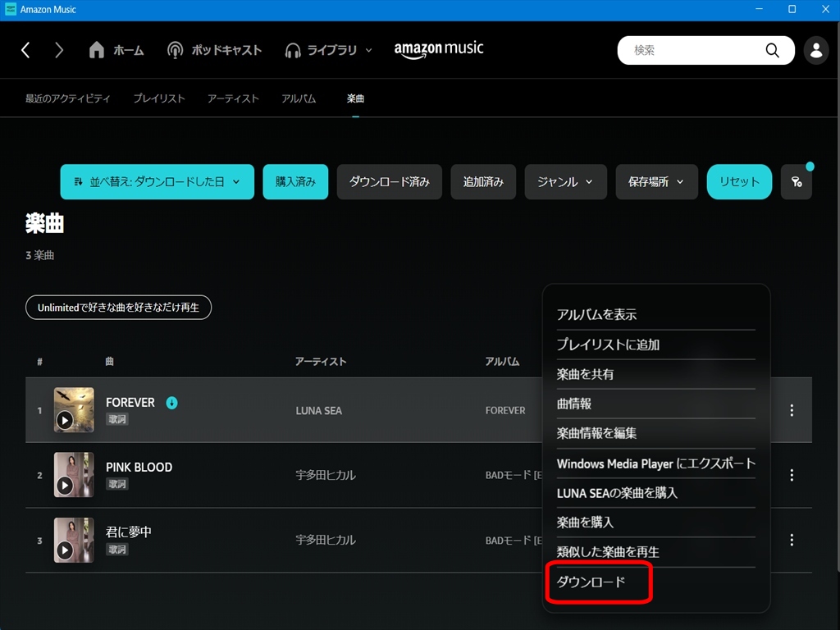840x630 pixels.
Task: Click the アーティスト column header
Action: click(x=321, y=362)
